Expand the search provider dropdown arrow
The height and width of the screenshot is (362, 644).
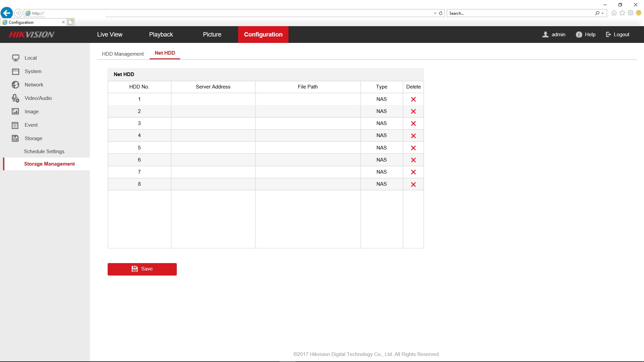(x=603, y=13)
